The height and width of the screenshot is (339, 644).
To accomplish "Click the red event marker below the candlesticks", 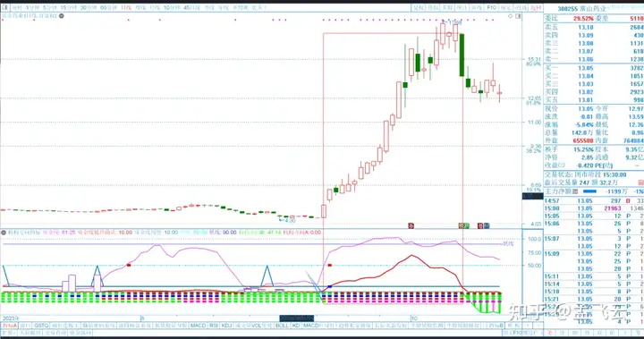I will pyautogui.click(x=411, y=225).
